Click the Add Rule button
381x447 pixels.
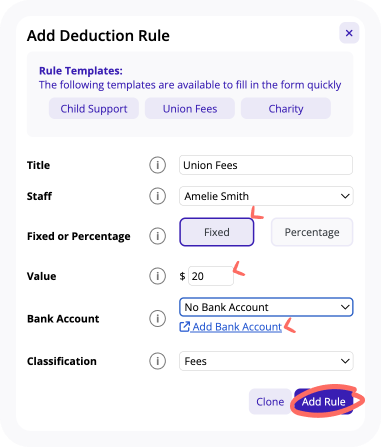pos(323,401)
